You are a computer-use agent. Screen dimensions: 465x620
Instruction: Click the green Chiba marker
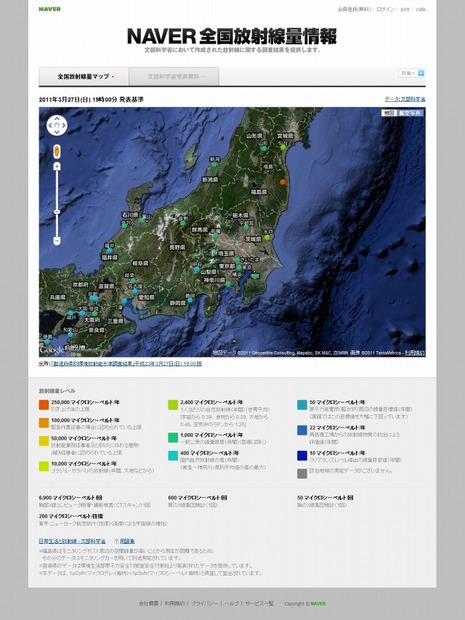(255, 276)
